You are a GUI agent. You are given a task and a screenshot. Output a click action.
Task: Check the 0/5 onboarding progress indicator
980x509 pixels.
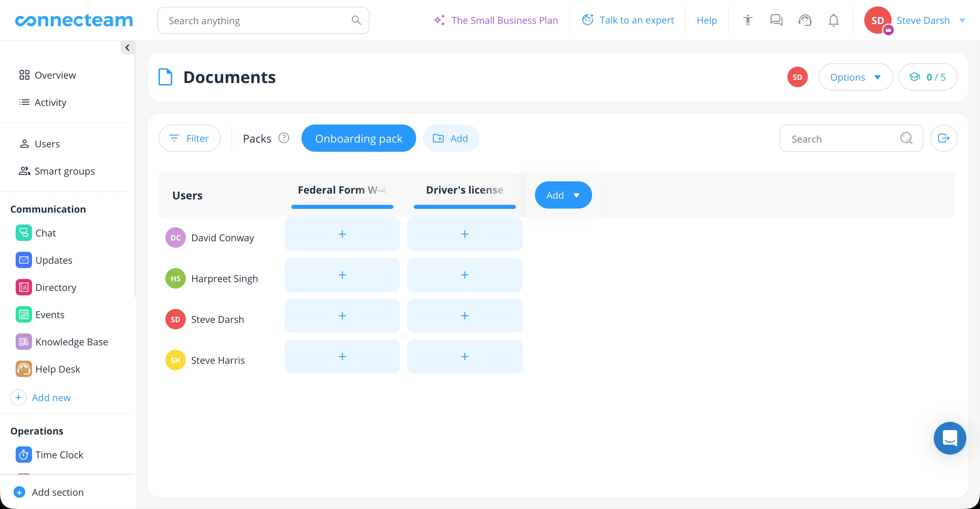(928, 77)
